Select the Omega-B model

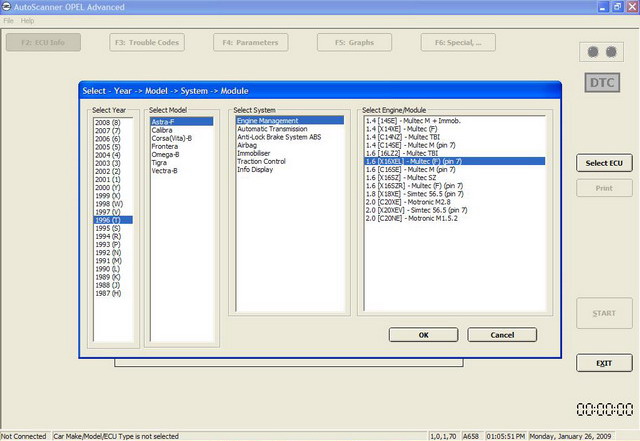coord(182,154)
